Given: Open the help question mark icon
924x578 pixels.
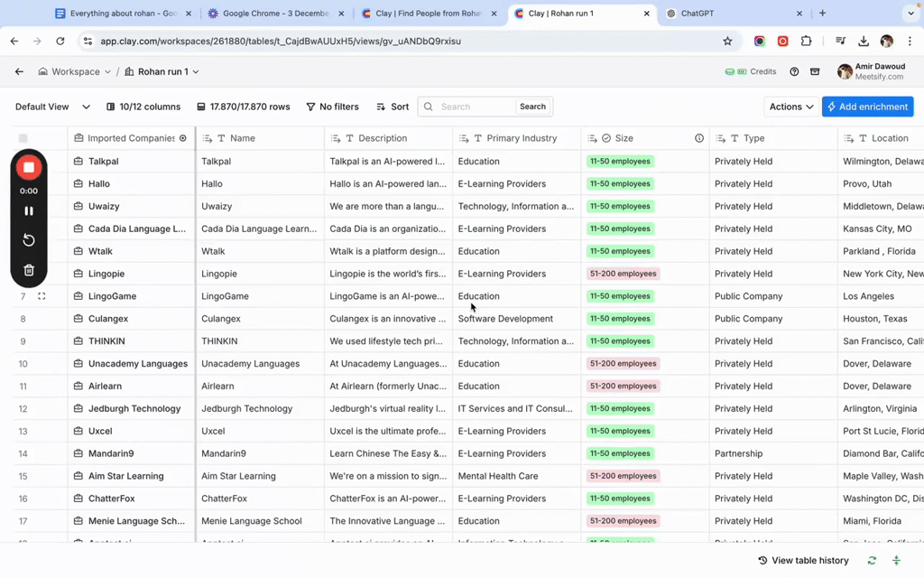Looking at the screenshot, I should pyautogui.click(x=794, y=72).
